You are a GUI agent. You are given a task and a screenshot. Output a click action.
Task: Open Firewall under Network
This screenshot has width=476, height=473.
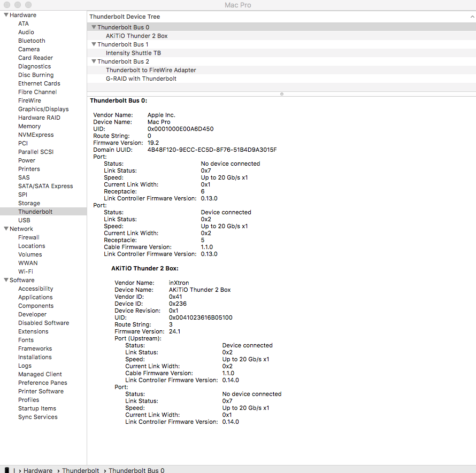coord(29,237)
